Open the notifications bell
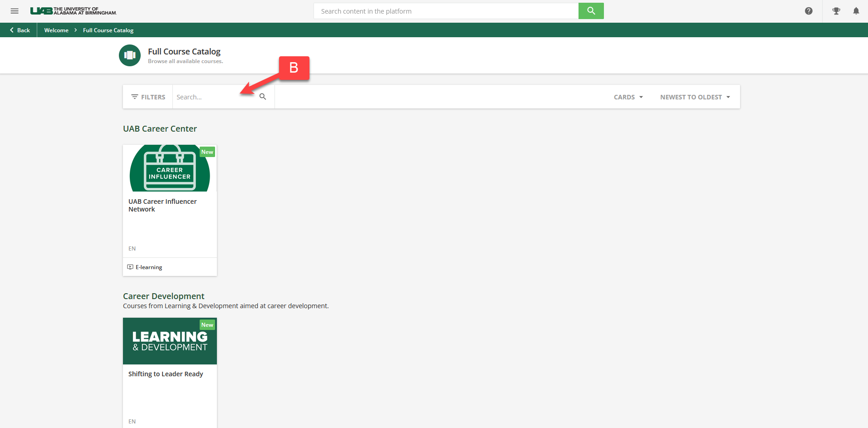Screen dimensions: 868x428 point(856,11)
